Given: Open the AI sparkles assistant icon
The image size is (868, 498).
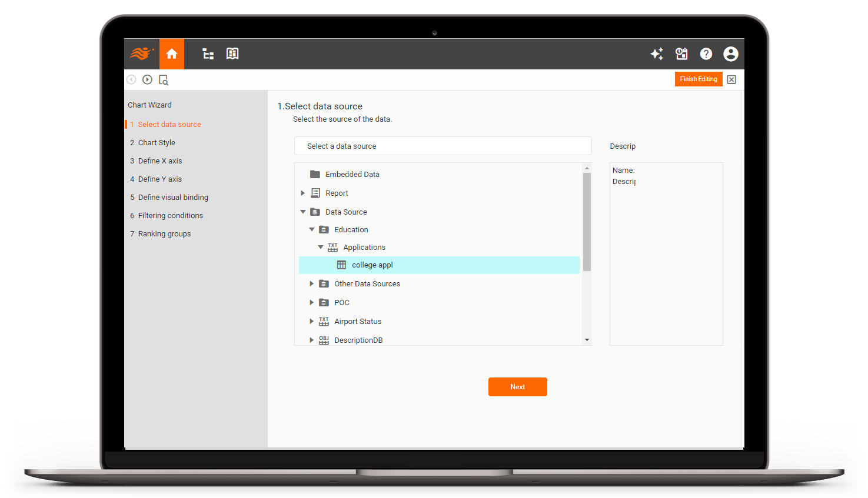Looking at the screenshot, I should point(657,54).
